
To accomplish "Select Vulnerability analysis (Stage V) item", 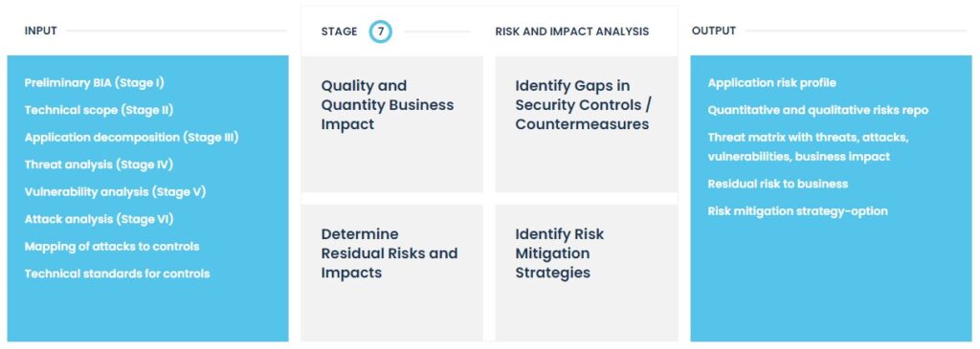I will pos(115,191).
